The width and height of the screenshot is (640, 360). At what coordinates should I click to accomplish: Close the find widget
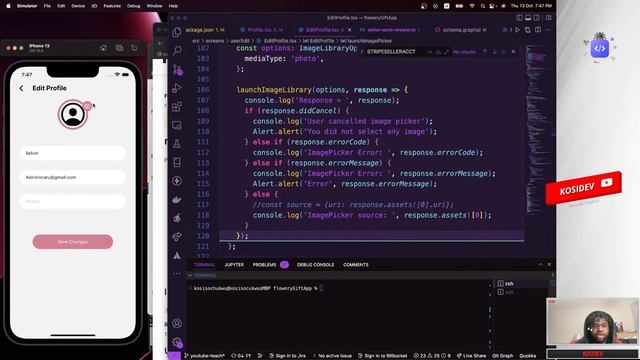coord(513,52)
